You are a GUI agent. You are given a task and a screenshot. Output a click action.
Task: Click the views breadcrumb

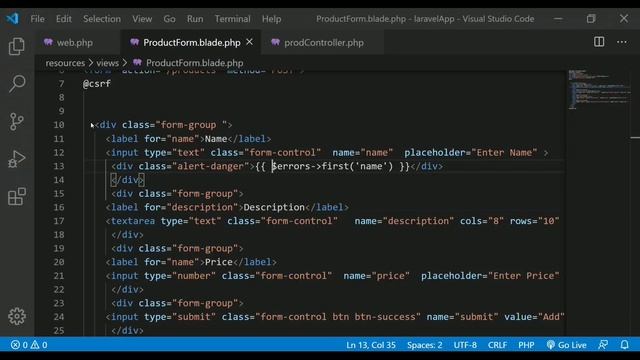click(107, 63)
